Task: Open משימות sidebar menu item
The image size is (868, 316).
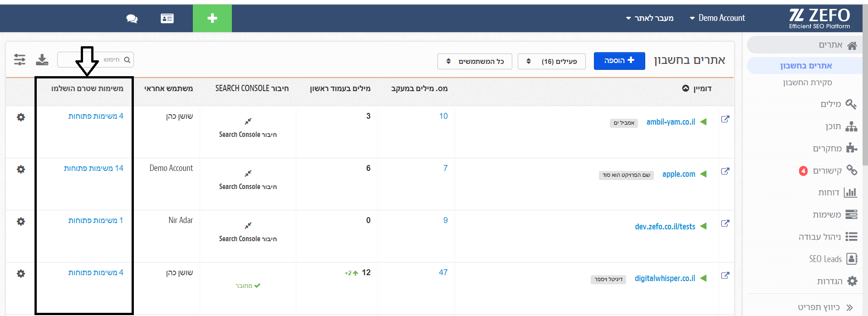Action: (835, 214)
